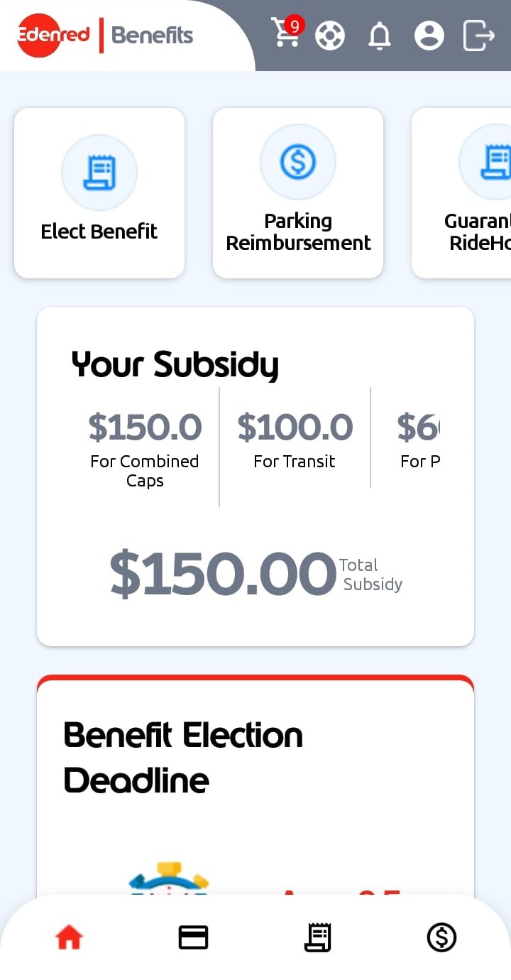Image resolution: width=511 pixels, height=980 pixels.
Task: Open the dollar sign tab in bottom bar
Action: pyautogui.click(x=441, y=937)
